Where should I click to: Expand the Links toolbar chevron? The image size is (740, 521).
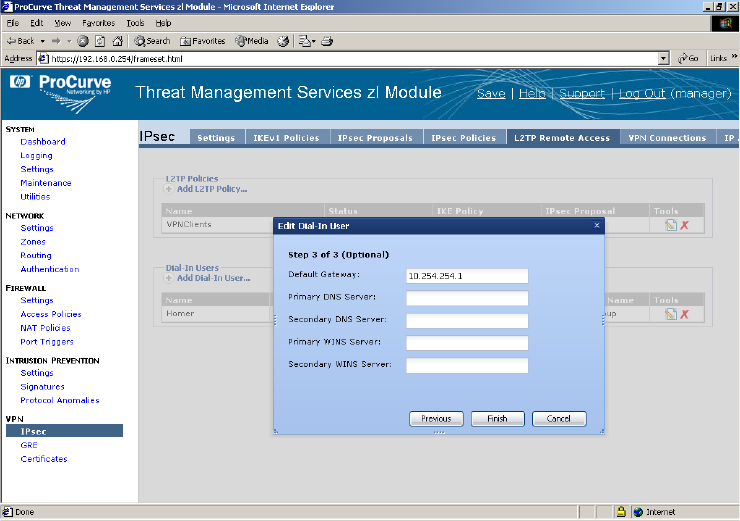click(x=734, y=56)
